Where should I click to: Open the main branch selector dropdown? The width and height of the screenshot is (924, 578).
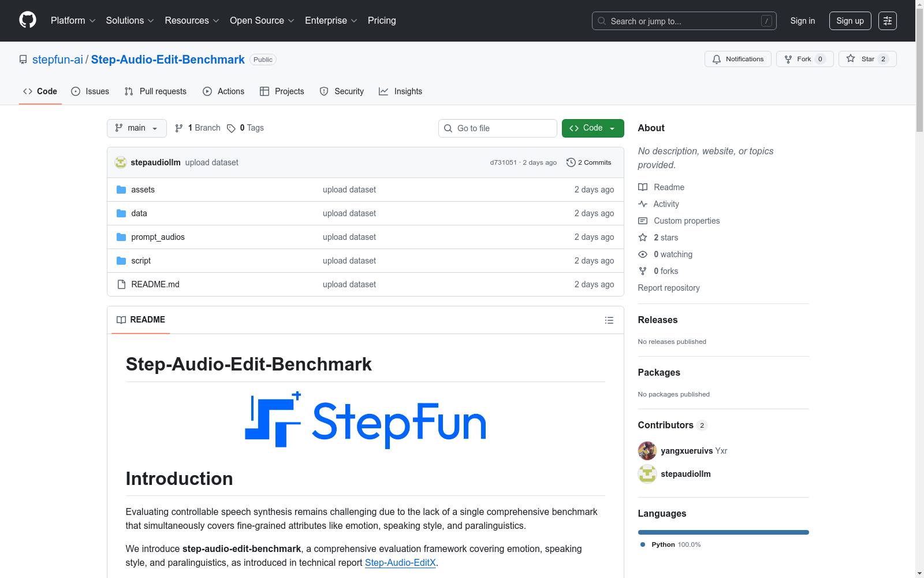coord(137,128)
